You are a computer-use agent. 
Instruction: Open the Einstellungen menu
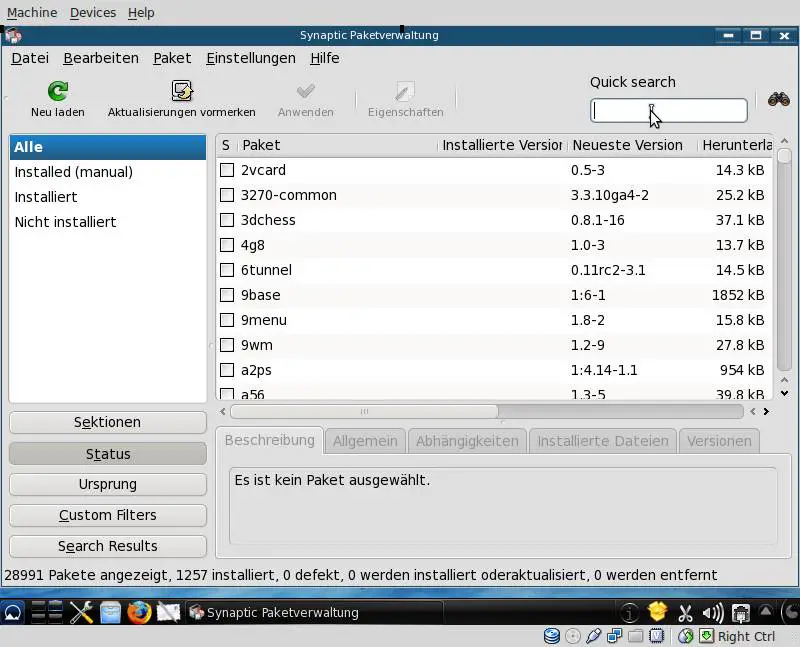coord(251,58)
